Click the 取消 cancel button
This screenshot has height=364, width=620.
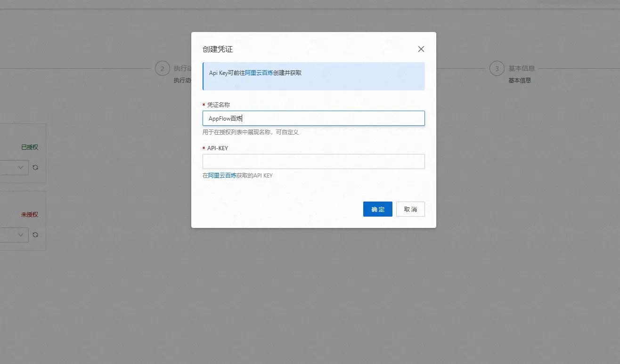coord(410,209)
